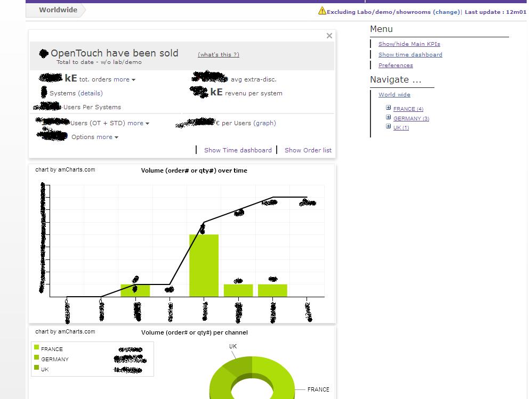Click amCharts credit above per channel chart
532x399 pixels.
click(65, 331)
